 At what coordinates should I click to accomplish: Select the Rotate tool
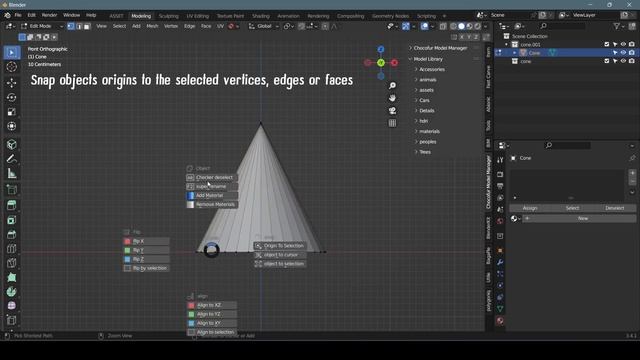(11, 97)
